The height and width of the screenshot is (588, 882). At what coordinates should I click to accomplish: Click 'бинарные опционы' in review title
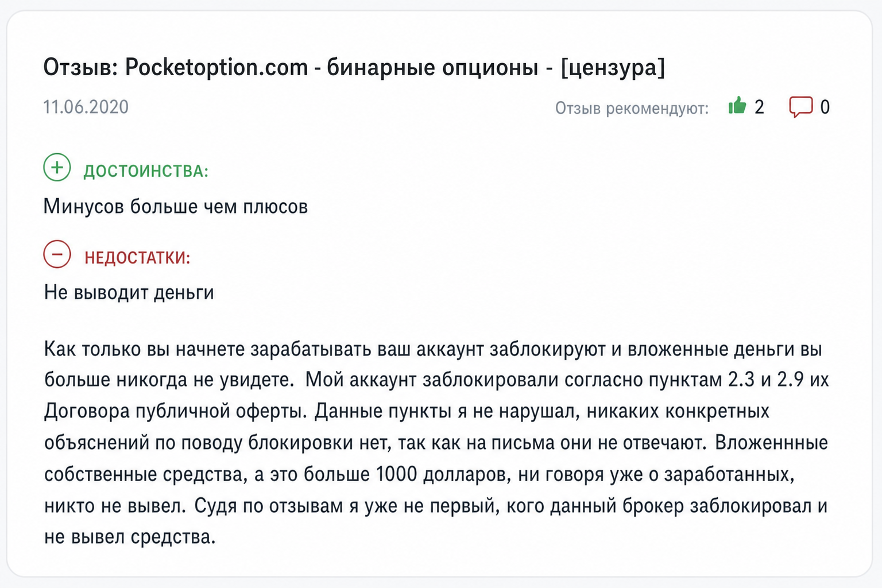pyautogui.click(x=432, y=68)
